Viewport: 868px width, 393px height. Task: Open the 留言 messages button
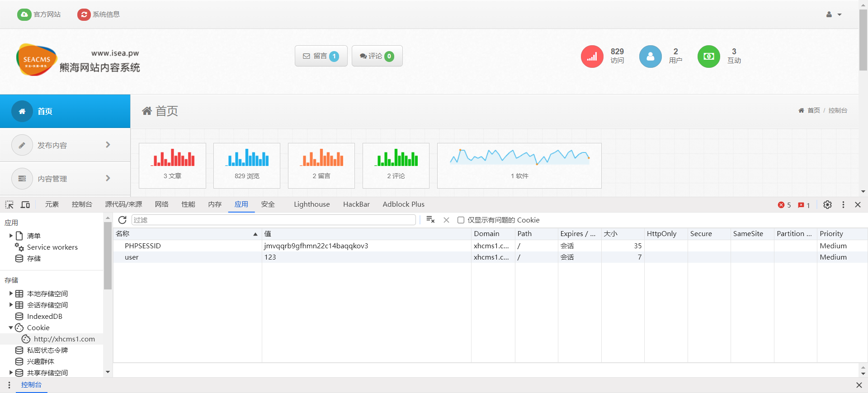pos(321,56)
